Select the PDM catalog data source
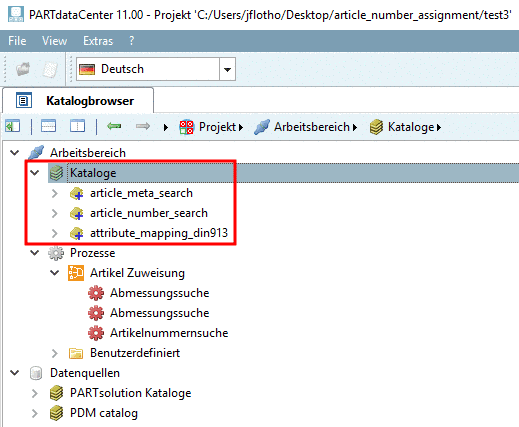The height and width of the screenshot is (427, 519). (x=104, y=413)
